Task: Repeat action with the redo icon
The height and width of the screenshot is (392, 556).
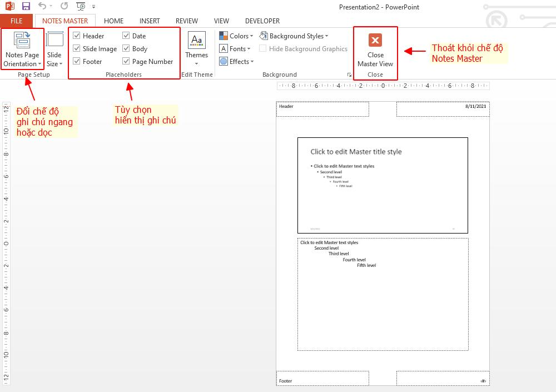Action: pos(64,6)
